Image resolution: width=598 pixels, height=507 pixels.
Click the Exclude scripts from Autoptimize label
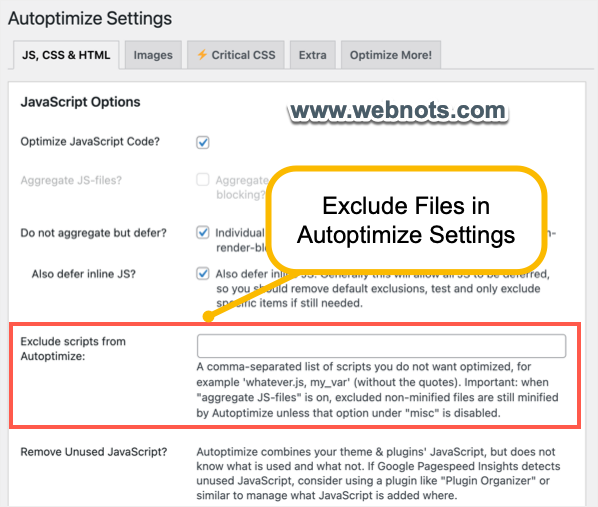tap(73, 349)
